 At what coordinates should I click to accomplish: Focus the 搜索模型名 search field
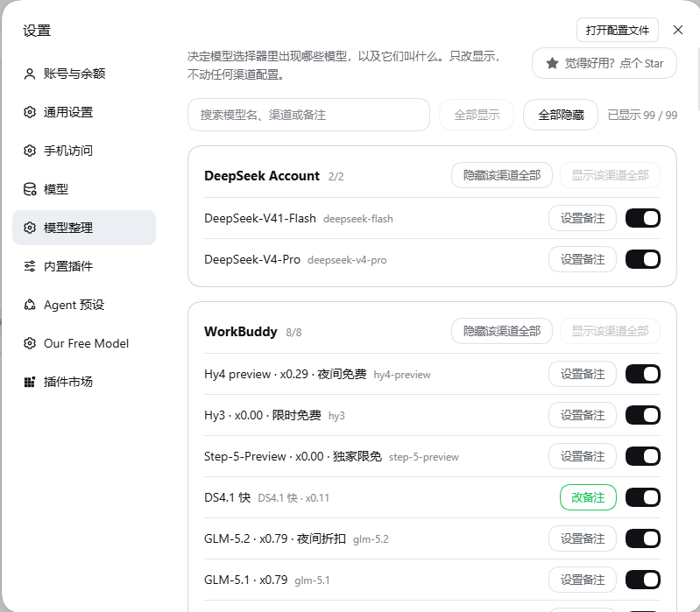[x=308, y=115]
